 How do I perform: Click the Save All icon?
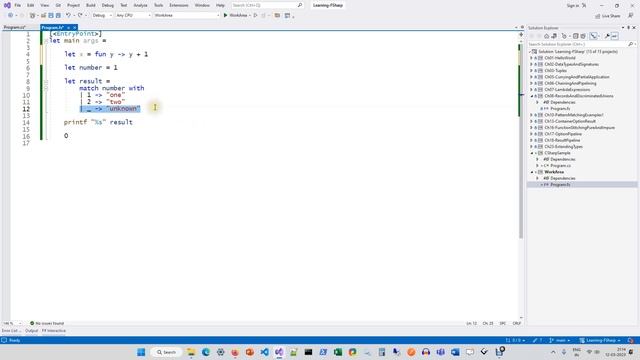point(58,15)
